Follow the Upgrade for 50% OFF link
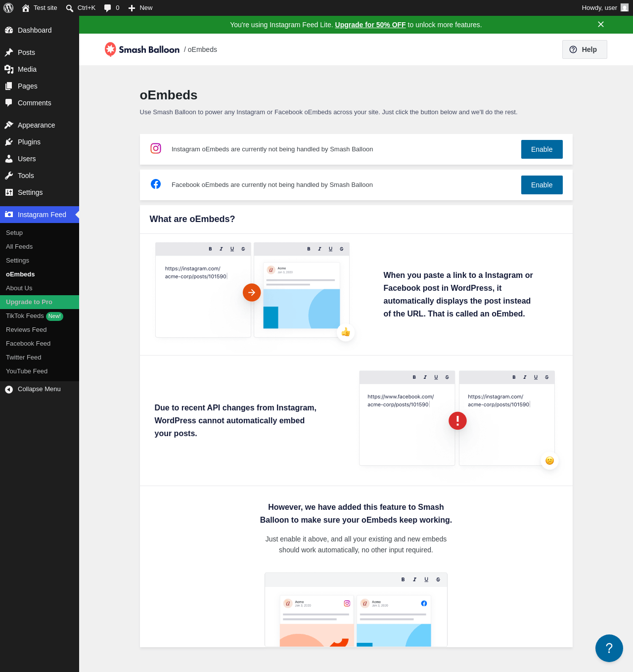 (370, 25)
